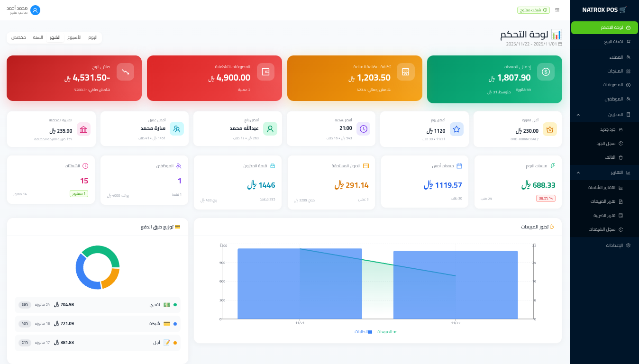Click the star icon on أفضل يوم card
The image size is (639, 364).
pos(456,129)
